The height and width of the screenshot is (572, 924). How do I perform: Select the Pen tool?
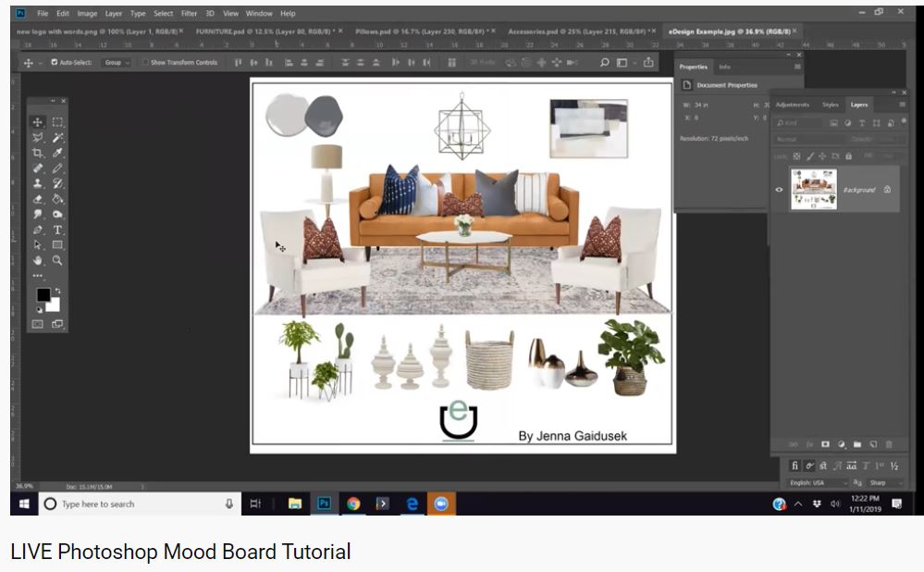(38, 230)
